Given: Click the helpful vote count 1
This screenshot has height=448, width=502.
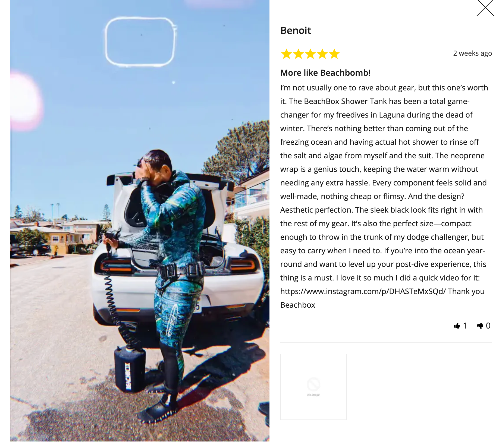Looking at the screenshot, I should pos(465,326).
